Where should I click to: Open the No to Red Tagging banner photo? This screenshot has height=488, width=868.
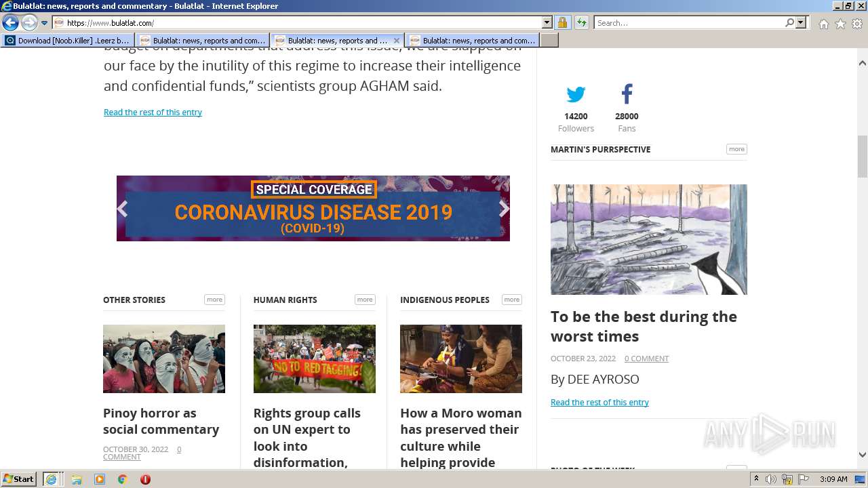(315, 359)
